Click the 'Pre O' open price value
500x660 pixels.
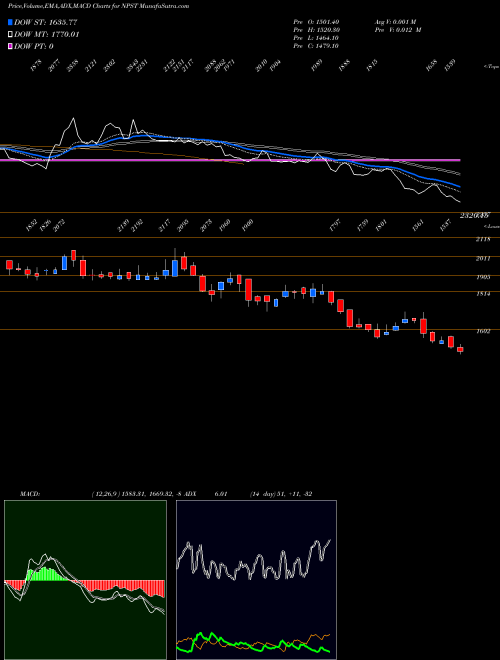[316, 22]
